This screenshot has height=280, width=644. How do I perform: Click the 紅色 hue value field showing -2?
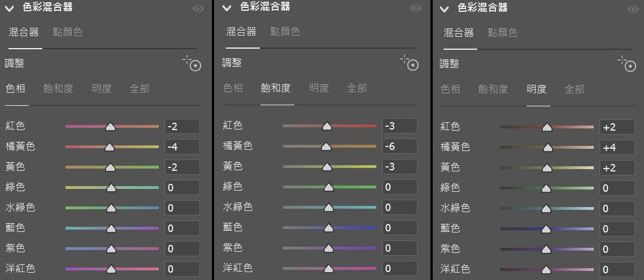pyautogui.click(x=182, y=127)
